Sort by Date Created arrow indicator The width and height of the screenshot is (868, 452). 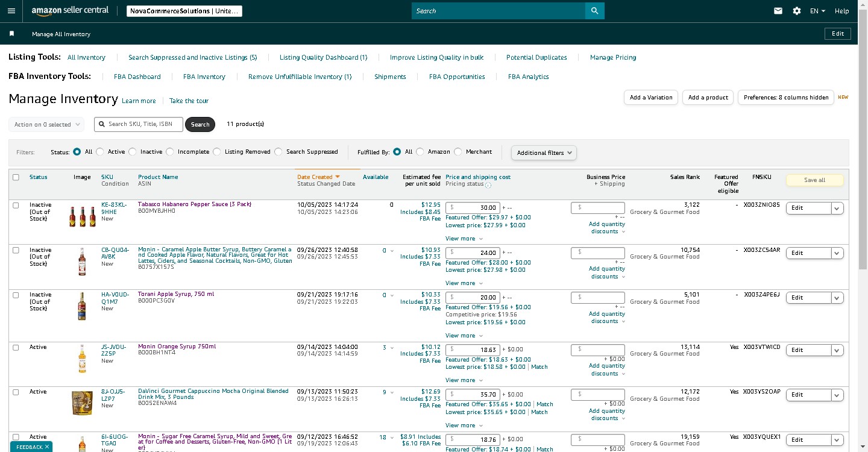click(338, 177)
